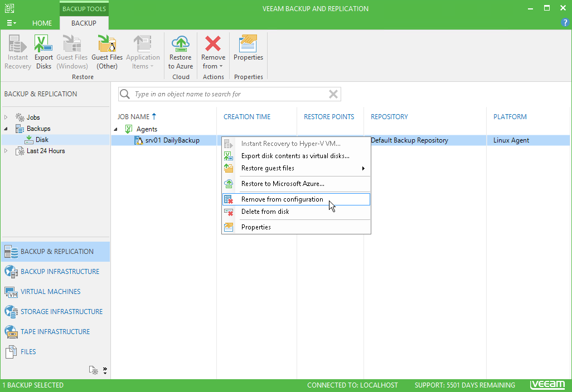Switch to the HOME ribbon tab
572x392 pixels.
(x=42, y=23)
